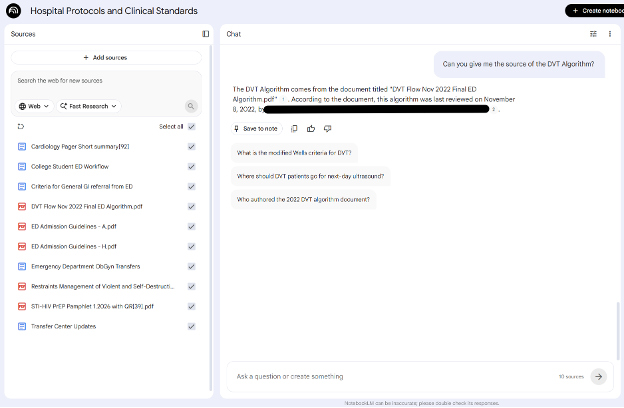
Task: Click the notebook title Hospital Protocols and Clinical Standards
Action: [114, 11]
